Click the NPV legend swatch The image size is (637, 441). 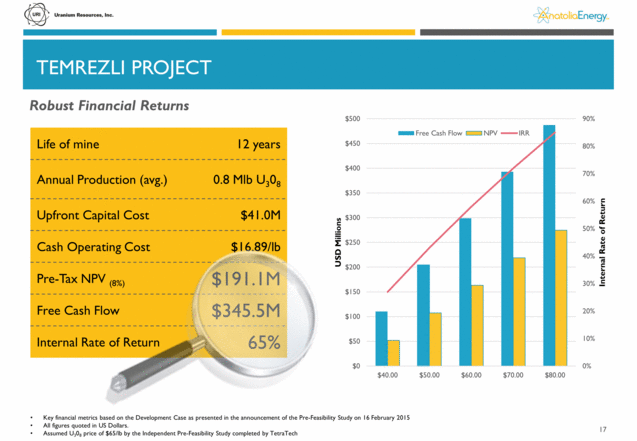474,133
